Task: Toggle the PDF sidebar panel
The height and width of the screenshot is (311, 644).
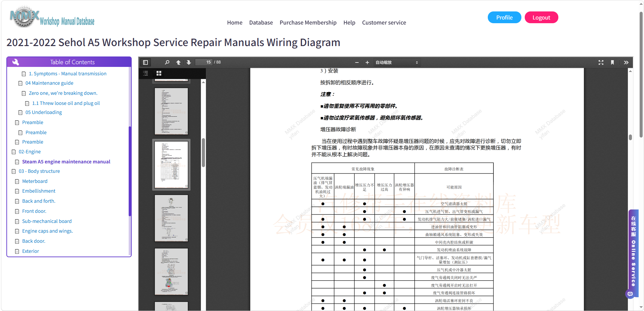Action: pos(145,63)
